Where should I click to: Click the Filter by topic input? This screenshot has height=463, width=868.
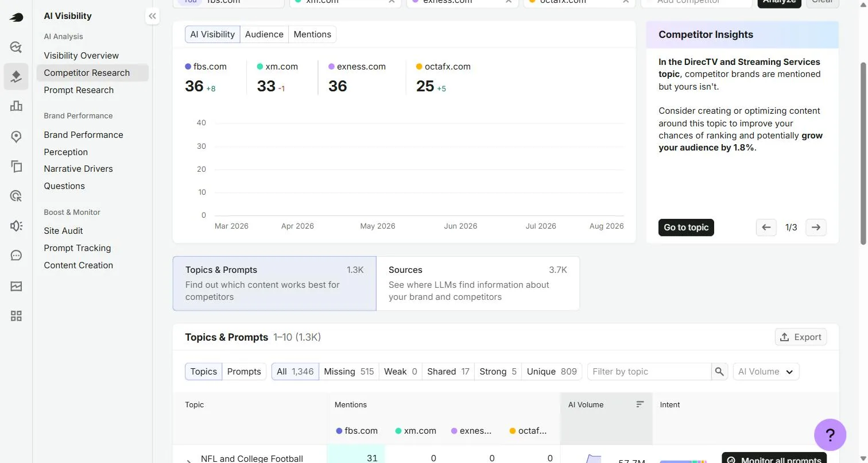649,372
